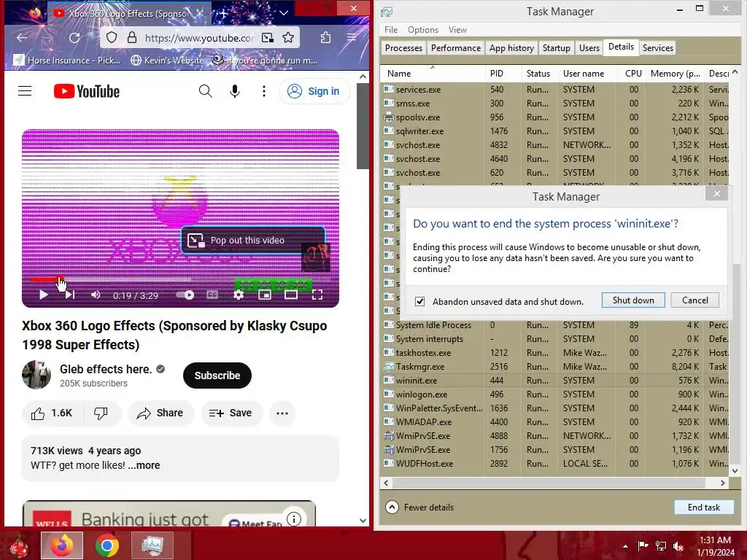Toggle autoplay switch in player

point(185,295)
